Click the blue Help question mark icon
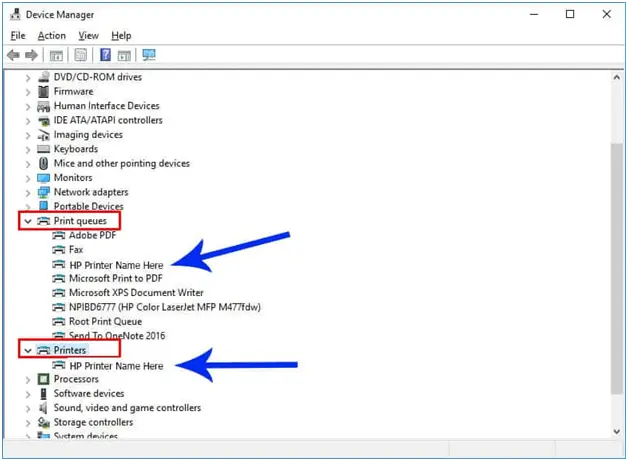This screenshot has height=461, width=628. tap(104, 55)
